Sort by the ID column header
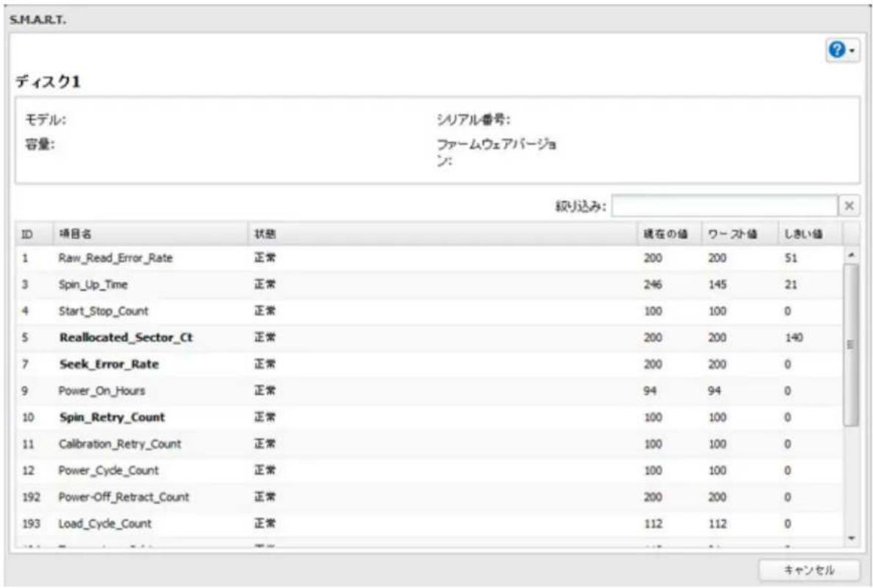The image size is (873, 588). pyautogui.click(x=35, y=234)
